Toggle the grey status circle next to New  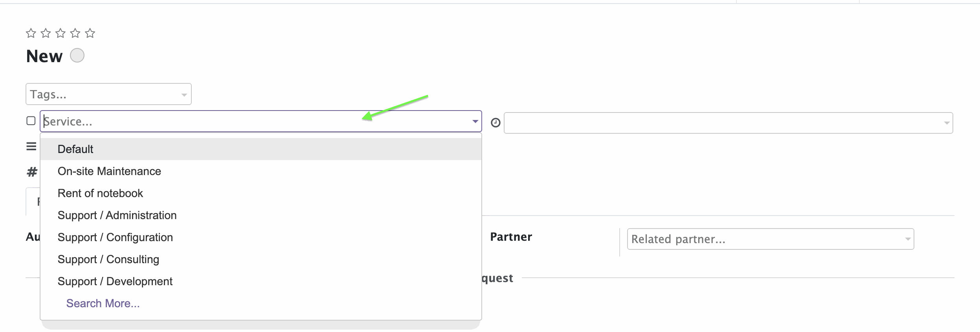[77, 55]
